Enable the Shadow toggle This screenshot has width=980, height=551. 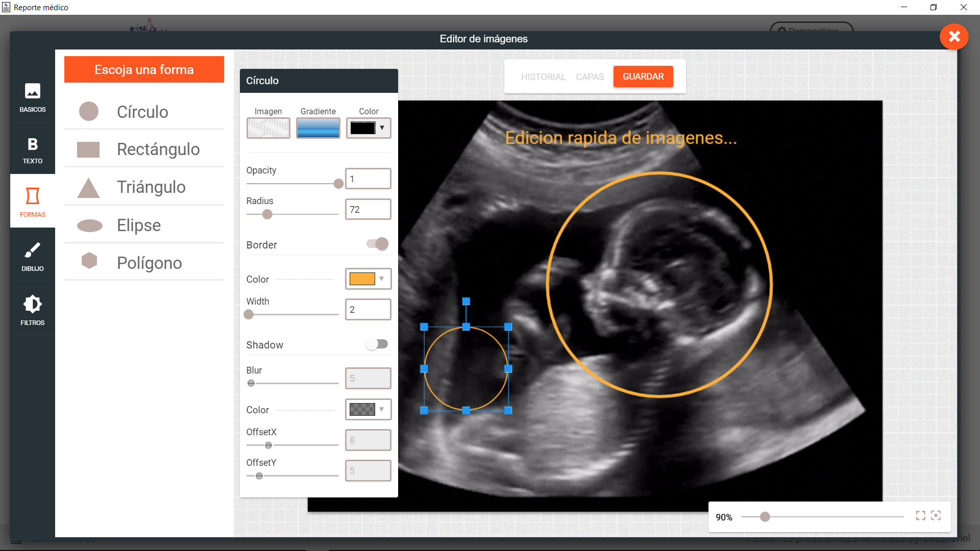tap(377, 344)
